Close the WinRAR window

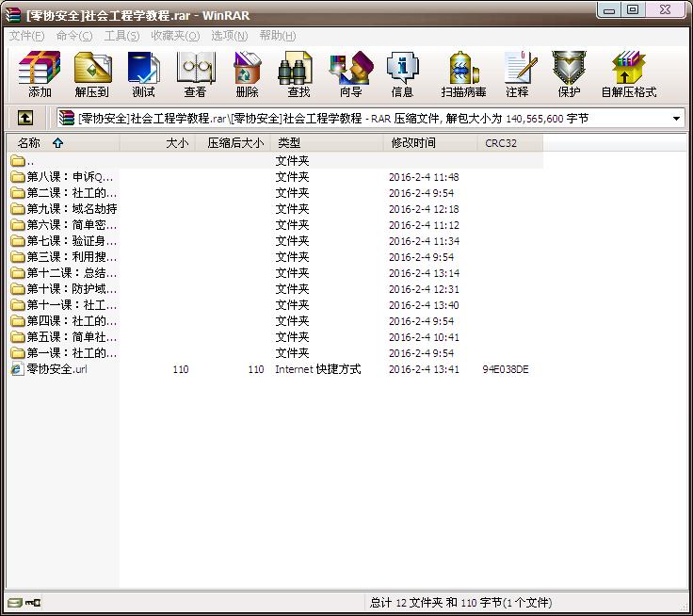point(665,9)
